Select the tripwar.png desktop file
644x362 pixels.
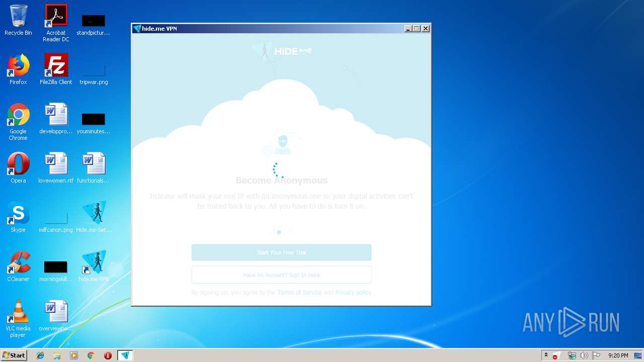(x=94, y=73)
